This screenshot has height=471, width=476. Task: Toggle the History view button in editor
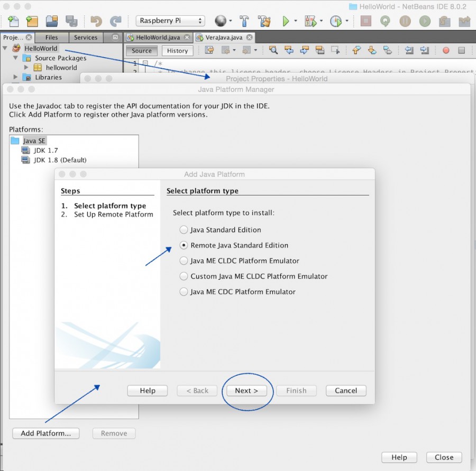pyautogui.click(x=177, y=51)
